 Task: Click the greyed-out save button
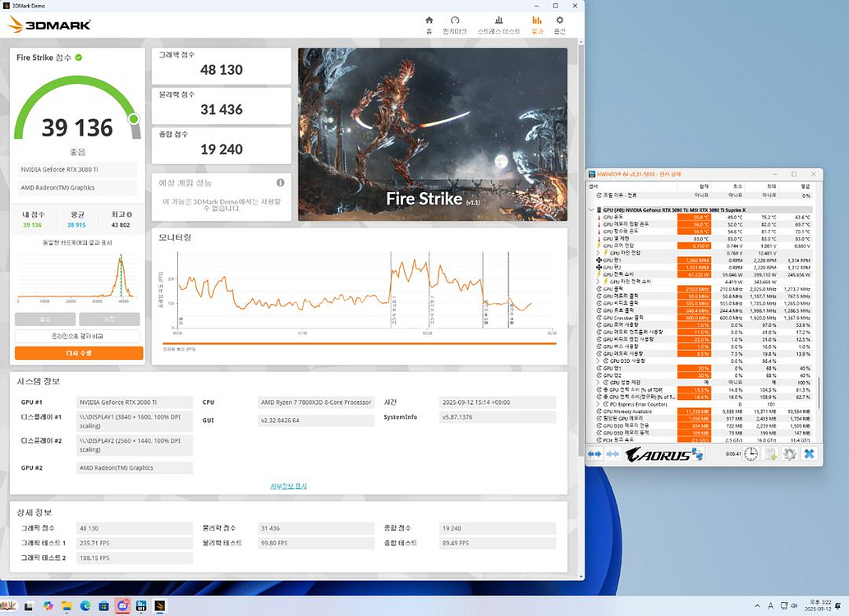click(x=109, y=319)
